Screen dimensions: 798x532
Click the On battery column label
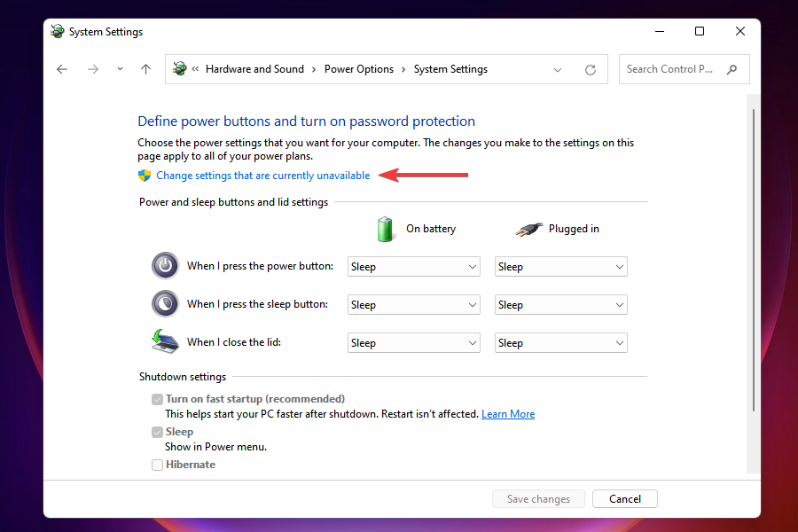coord(431,229)
